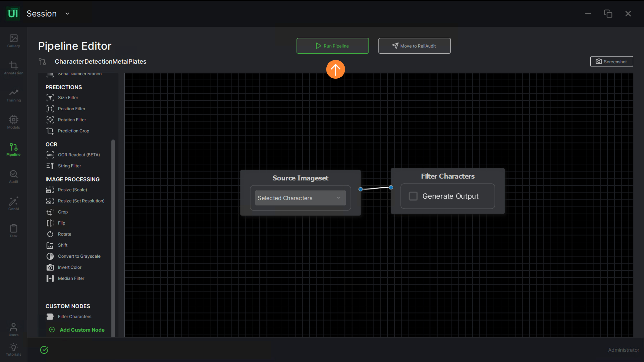Open the Task sidebar section
The image size is (644, 362).
(x=13, y=231)
